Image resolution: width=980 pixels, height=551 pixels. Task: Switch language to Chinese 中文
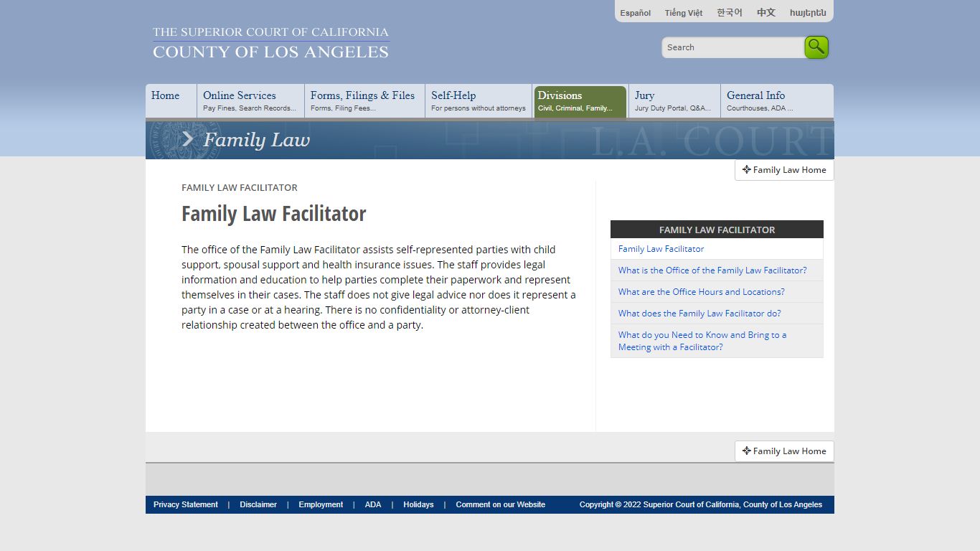(765, 13)
